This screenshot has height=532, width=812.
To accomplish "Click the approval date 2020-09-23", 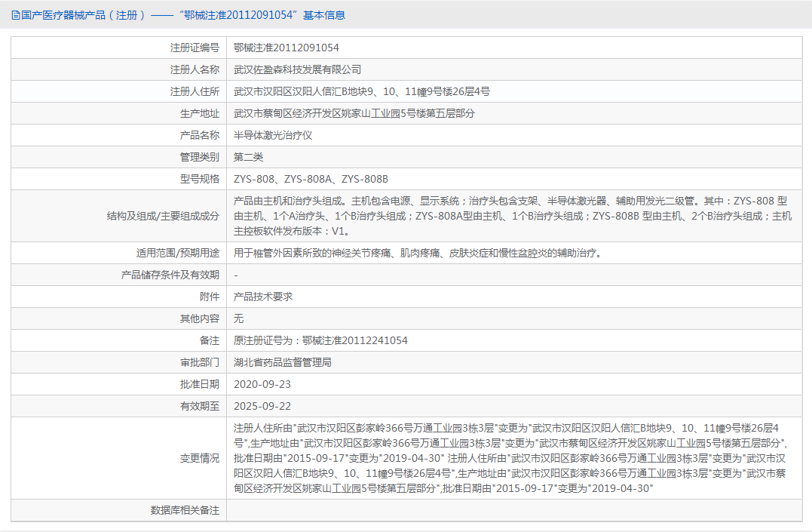I will (262, 384).
